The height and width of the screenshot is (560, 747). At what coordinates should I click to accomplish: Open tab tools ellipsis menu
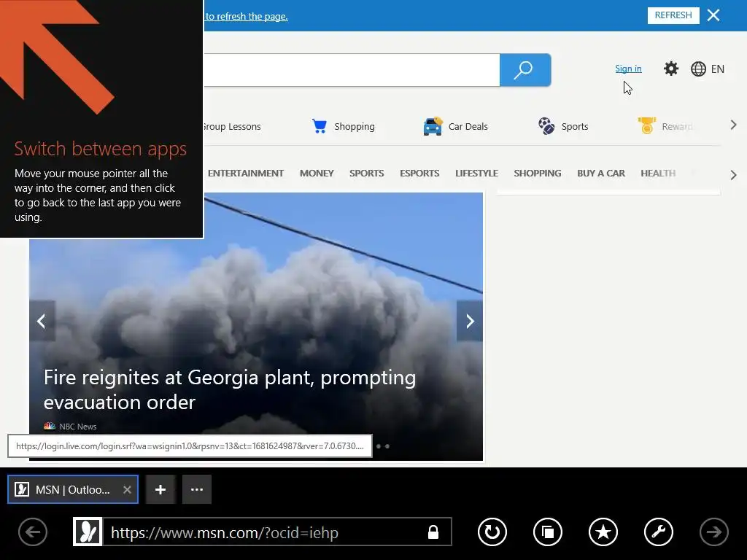click(x=197, y=489)
